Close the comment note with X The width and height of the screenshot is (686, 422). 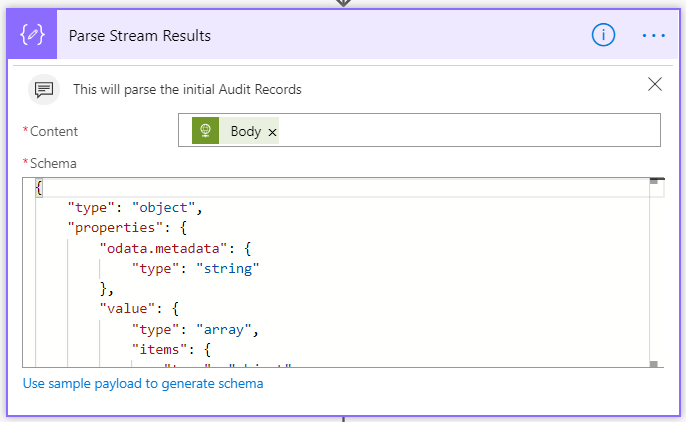[654, 84]
